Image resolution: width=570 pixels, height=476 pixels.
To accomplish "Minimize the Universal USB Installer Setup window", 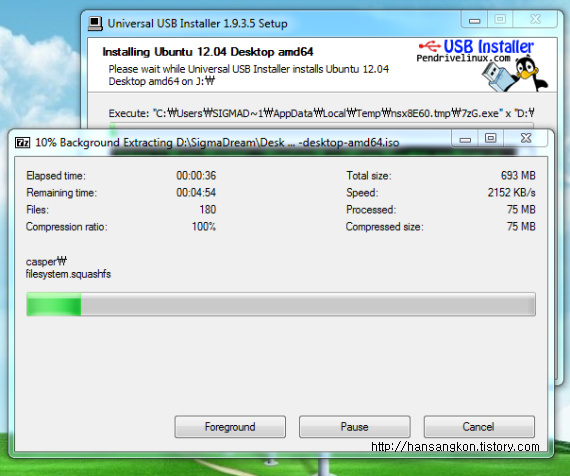I will tap(474, 20).
